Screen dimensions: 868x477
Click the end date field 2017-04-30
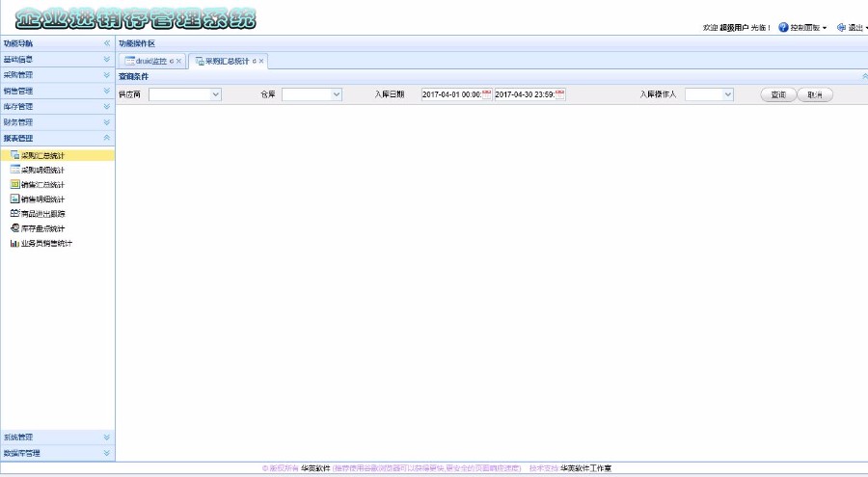click(x=525, y=94)
